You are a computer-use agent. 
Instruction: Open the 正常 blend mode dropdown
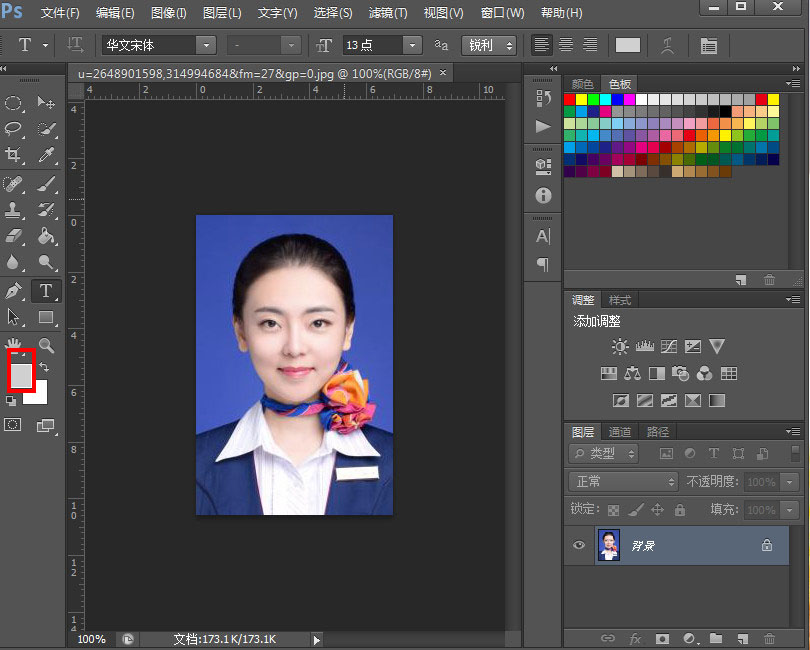[625, 482]
